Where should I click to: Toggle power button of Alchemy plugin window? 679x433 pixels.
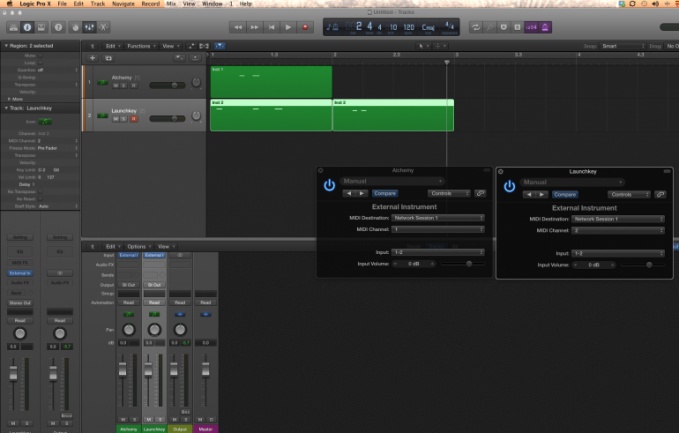329,185
